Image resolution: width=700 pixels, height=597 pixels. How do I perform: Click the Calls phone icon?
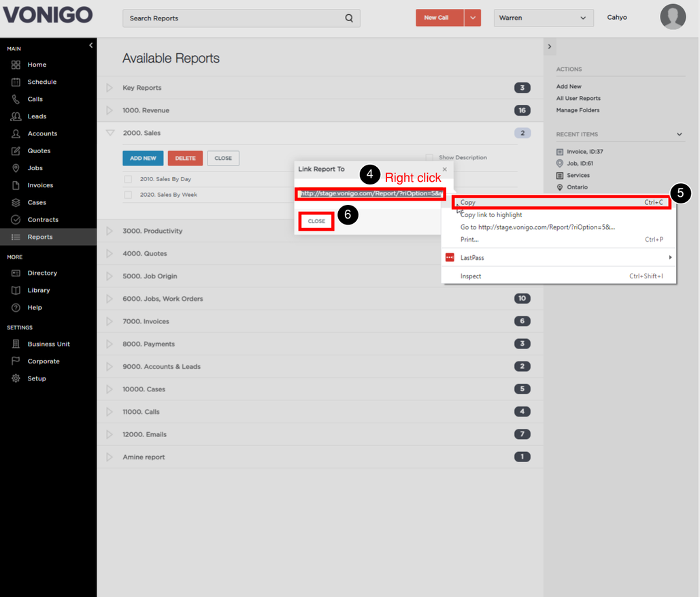click(16, 99)
